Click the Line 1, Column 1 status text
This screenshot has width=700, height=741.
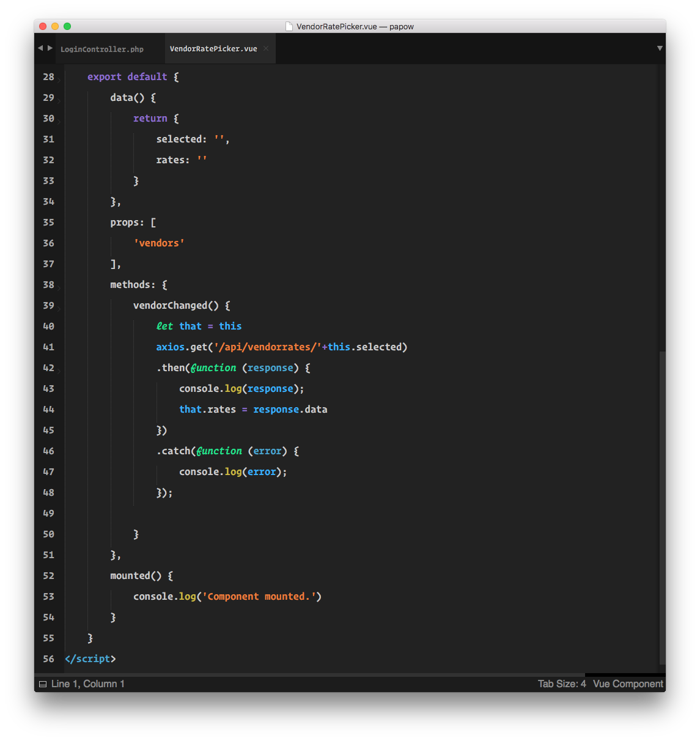click(x=88, y=684)
